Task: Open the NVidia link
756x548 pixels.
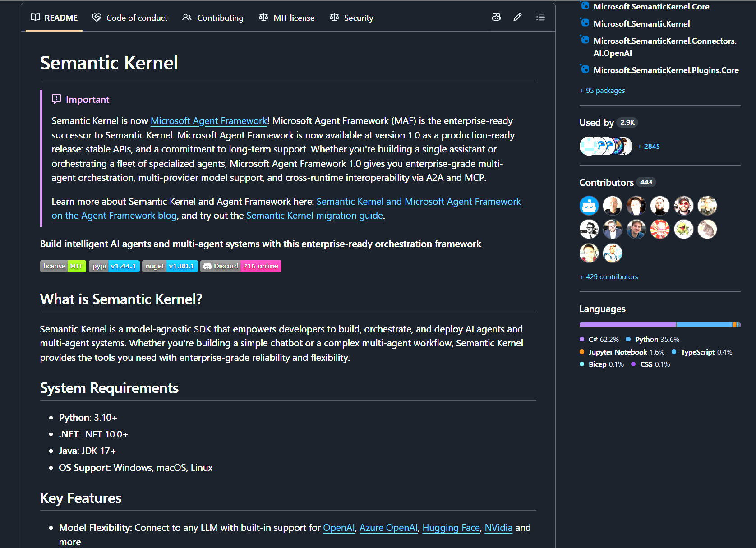Action: 498,528
